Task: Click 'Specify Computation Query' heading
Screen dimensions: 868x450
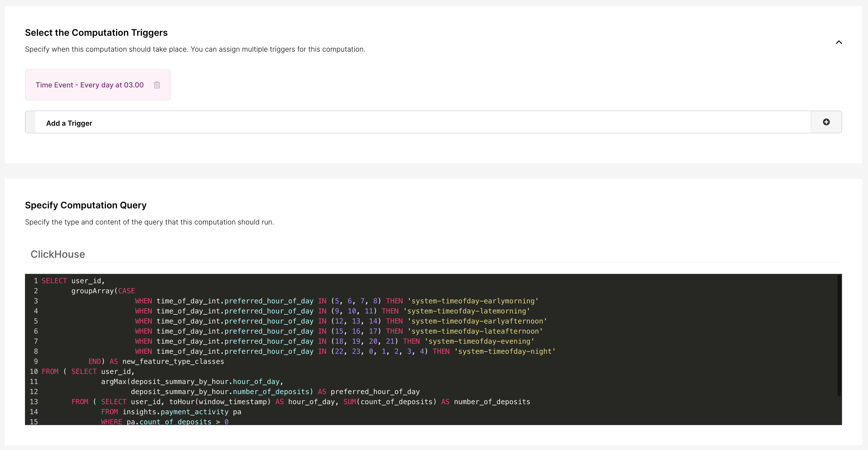Action: [x=86, y=205]
